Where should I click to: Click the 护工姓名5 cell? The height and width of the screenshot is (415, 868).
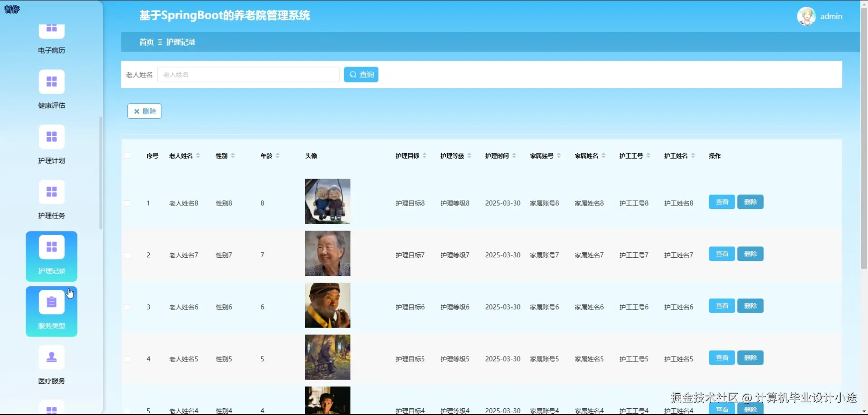coord(678,359)
